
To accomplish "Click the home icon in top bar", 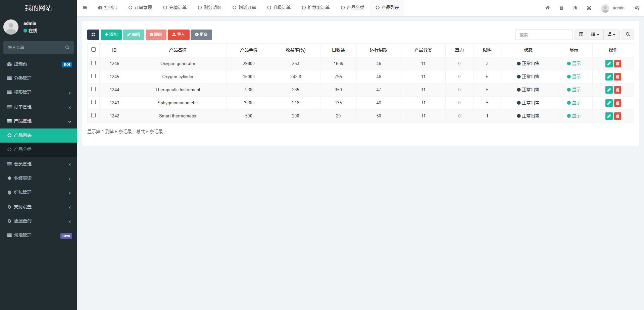I will pyautogui.click(x=547, y=8).
